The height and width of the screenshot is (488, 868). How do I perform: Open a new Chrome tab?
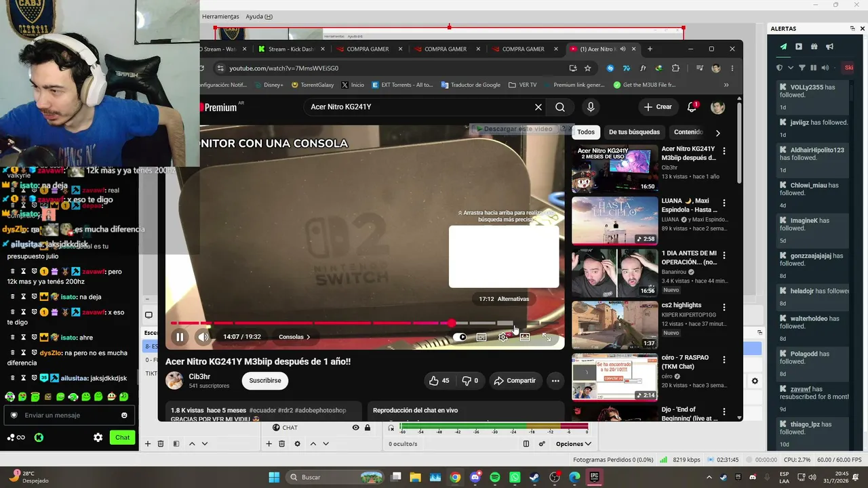[650, 49]
